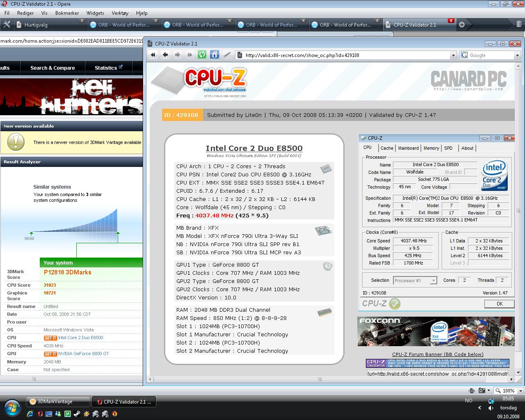The height and width of the screenshot is (420, 525).
Task: Go back using the back arrow
Action: coord(165,55)
